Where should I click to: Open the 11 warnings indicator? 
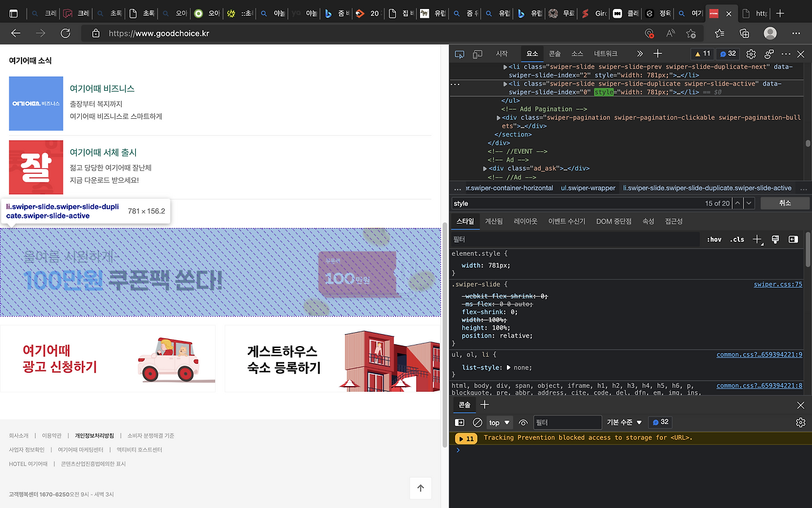point(702,53)
